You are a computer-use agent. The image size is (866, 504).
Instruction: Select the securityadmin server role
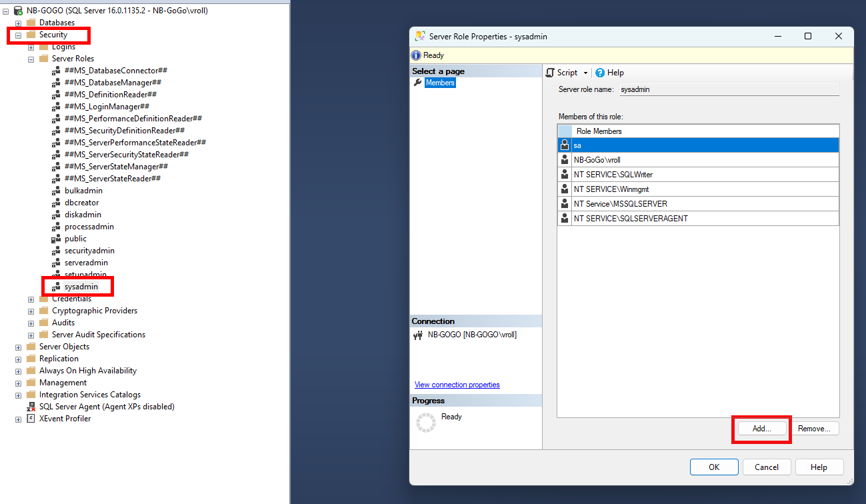(x=89, y=251)
